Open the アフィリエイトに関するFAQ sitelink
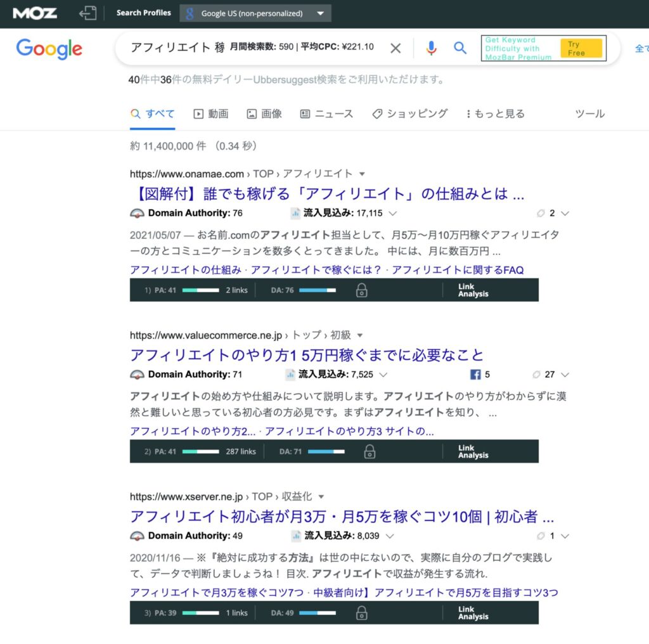The height and width of the screenshot is (644, 649). (x=458, y=270)
